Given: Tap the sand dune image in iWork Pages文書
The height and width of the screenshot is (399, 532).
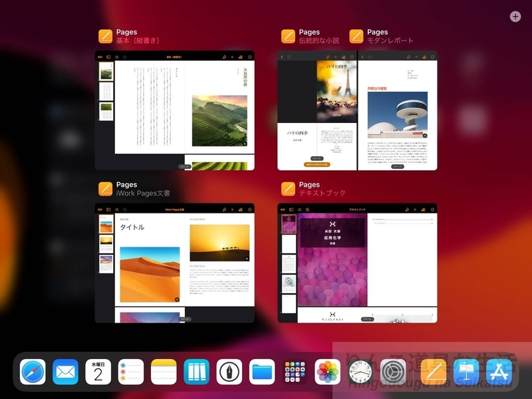Looking at the screenshot, I should pos(150,275).
